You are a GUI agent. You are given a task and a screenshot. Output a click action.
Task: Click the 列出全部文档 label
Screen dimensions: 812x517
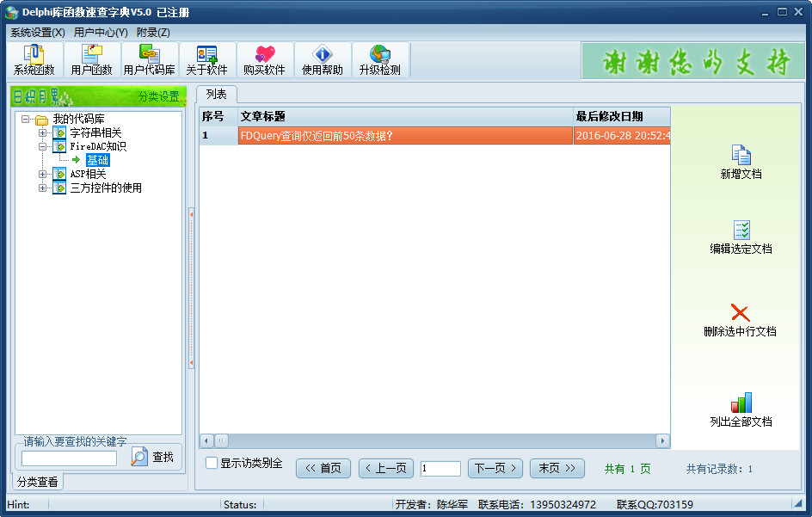coord(741,422)
